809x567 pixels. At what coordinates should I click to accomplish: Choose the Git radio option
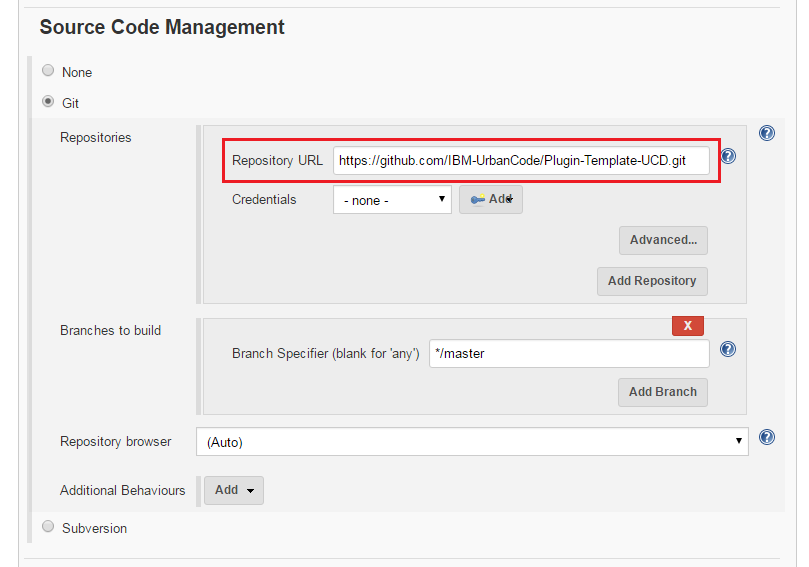(48, 102)
